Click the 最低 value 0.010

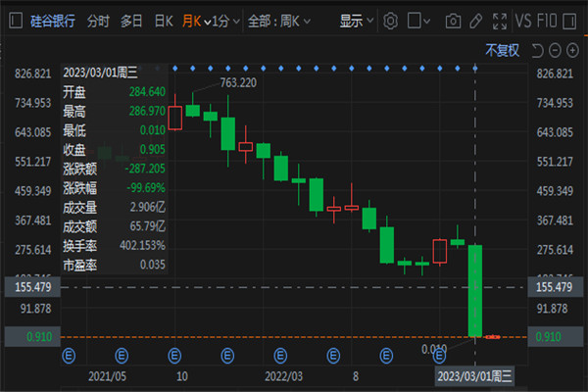(x=153, y=130)
